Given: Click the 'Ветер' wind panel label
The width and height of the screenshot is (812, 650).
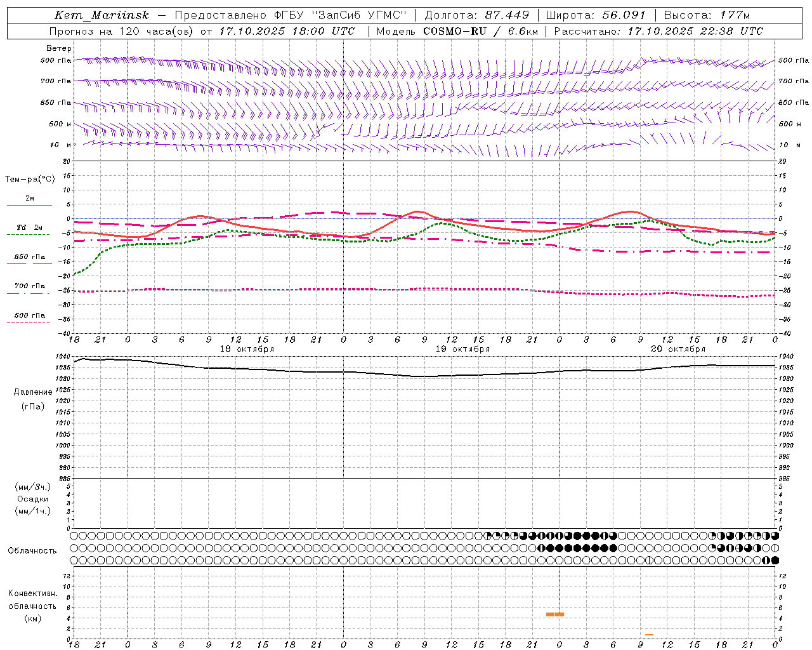Looking at the screenshot, I should click(59, 48).
